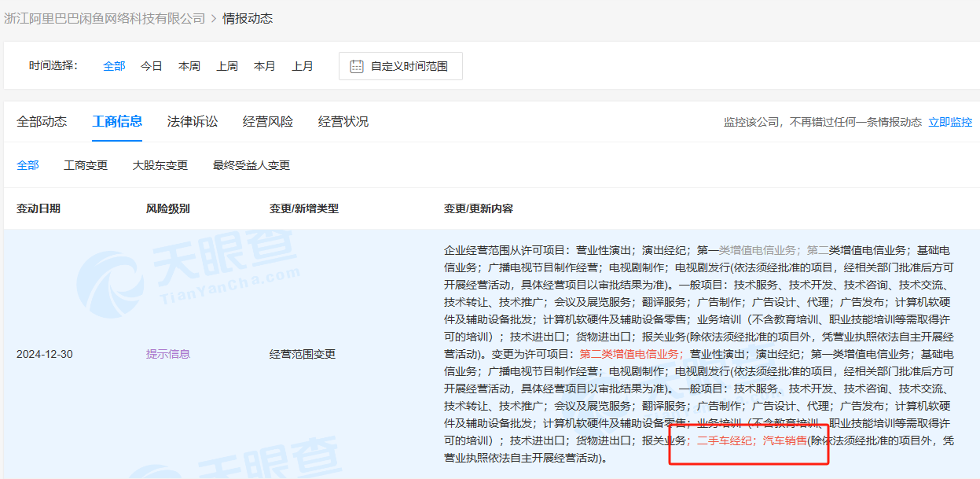Image resolution: width=980 pixels, height=479 pixels.
Task: Click the company name breadcrumb link
Action: point(105,18)
